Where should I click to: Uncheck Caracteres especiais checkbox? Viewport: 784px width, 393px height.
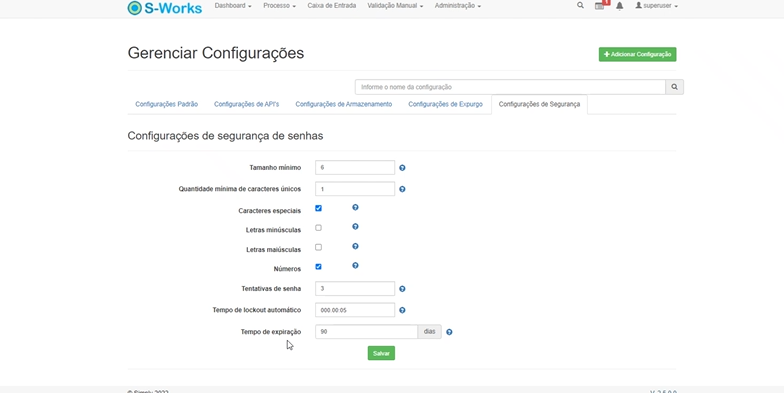[318, 208]
